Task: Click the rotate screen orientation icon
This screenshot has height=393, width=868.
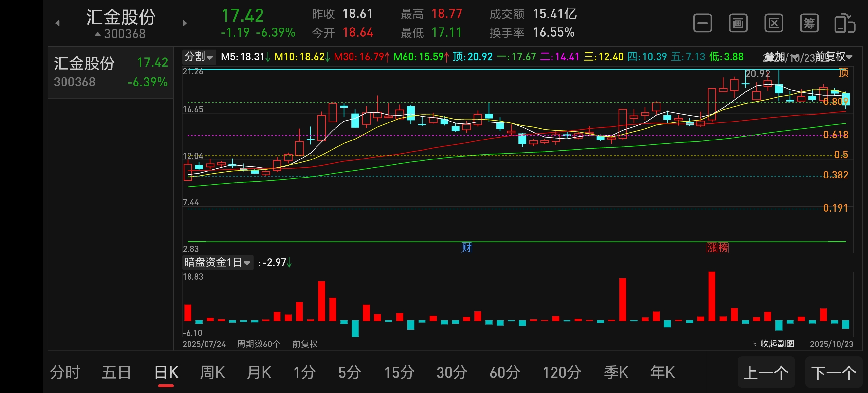Action: click(844, 23)
